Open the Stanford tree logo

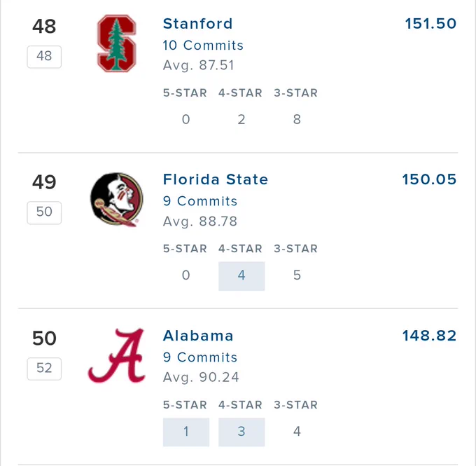(x=117, y=43)
